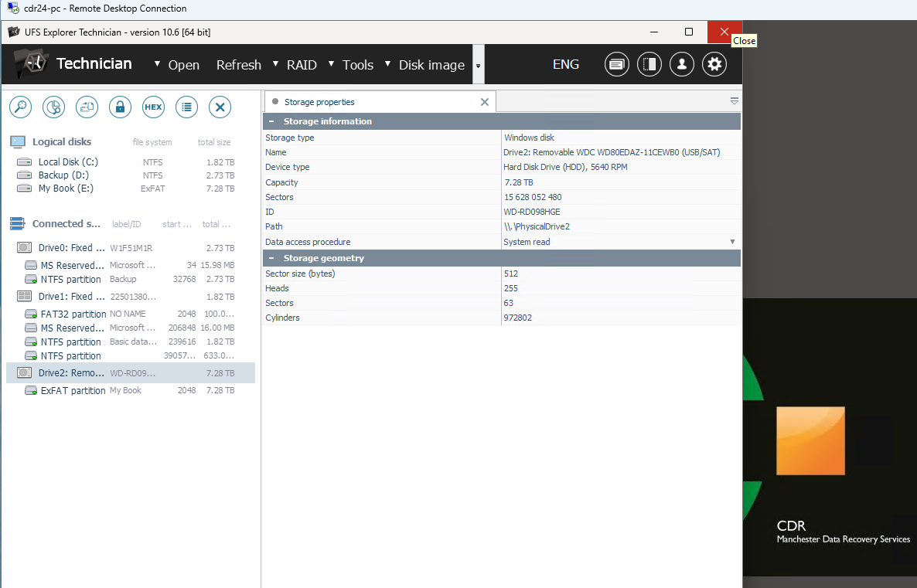Click Drive1 disk icon
Screen dimensions: 917x588
coord(24,297)
